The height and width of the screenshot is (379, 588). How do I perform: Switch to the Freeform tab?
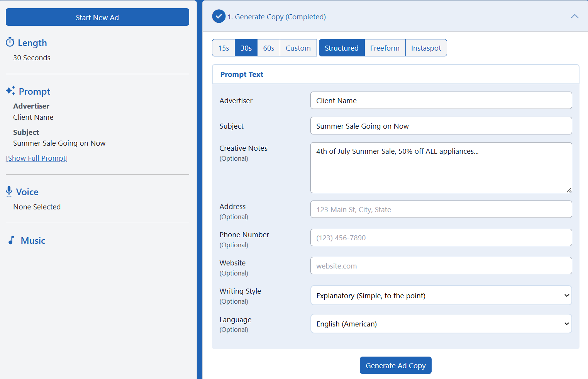385,48
